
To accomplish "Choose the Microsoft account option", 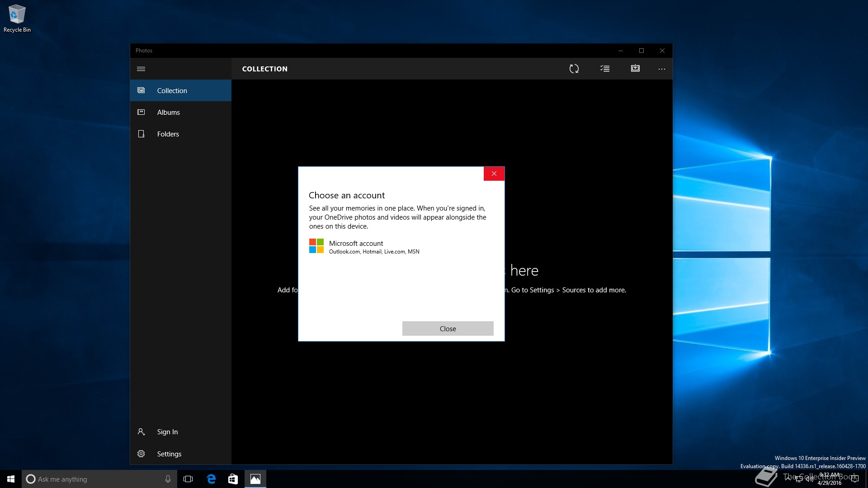I will (356, 247).
